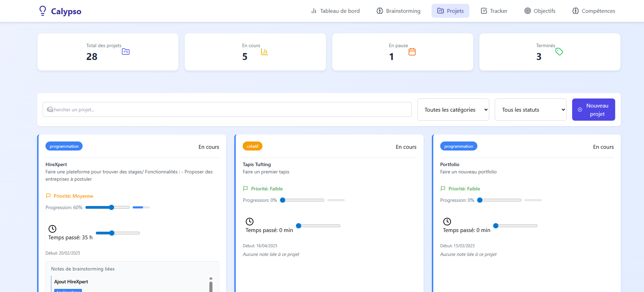Go to the Tracker tab
This screenshot has width=644, height=292.
pyautogui.click(x=494, y=11)
